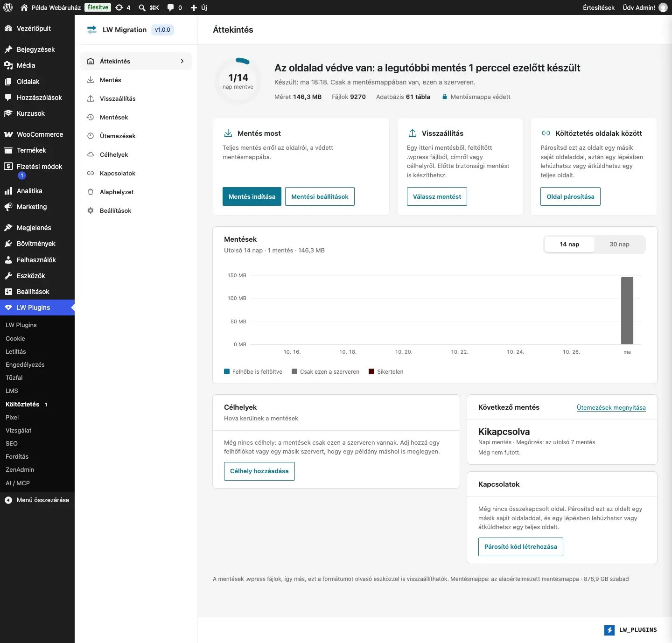Click the Élesítve status badge
Image resolution: width=672 pixels, height=643 pixels.
(98, 7)
